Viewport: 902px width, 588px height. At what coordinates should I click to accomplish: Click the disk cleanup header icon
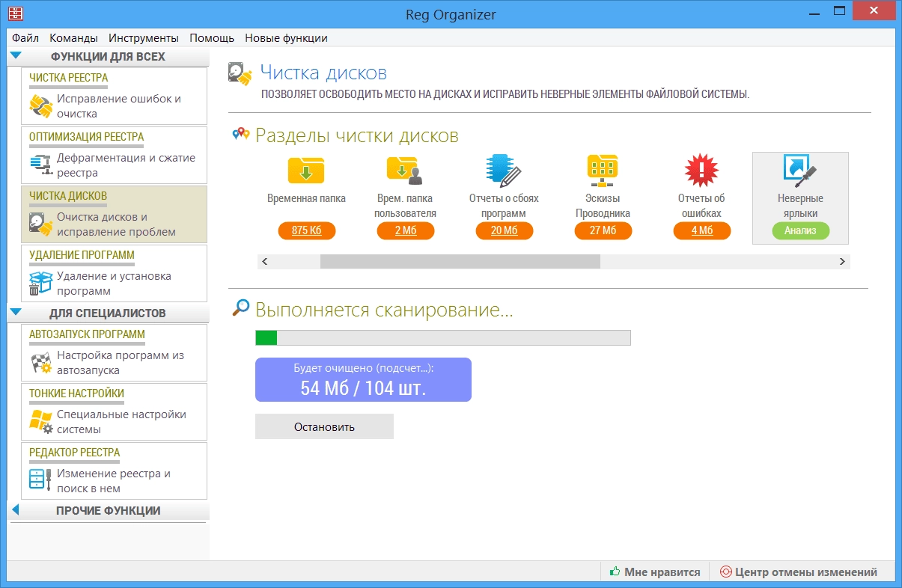tap(240, 74)
